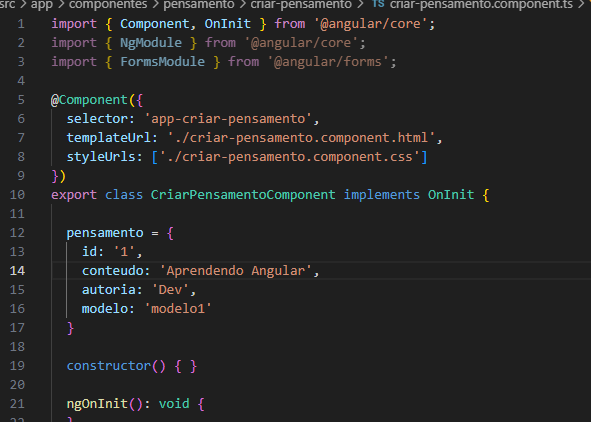
Task: Open the 'componentes' breadcrumb segment
Action: tap(108, 4)
